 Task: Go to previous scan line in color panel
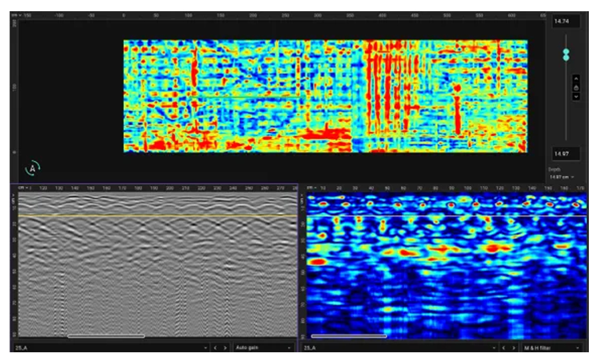pyautogui.click(x=505, y=348)
